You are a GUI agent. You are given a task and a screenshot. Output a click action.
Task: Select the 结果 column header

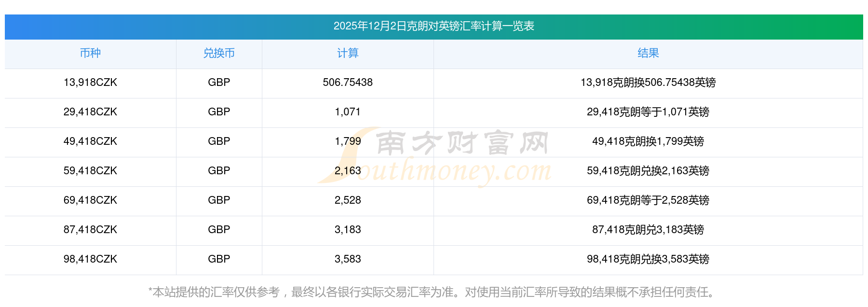[648, 53]
